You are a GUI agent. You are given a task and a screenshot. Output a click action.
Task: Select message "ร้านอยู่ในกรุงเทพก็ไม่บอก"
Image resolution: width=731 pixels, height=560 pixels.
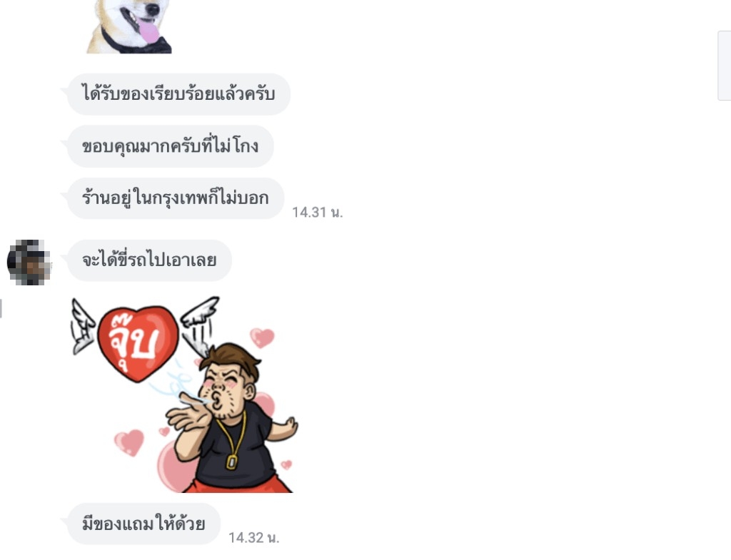click(176, 198)
